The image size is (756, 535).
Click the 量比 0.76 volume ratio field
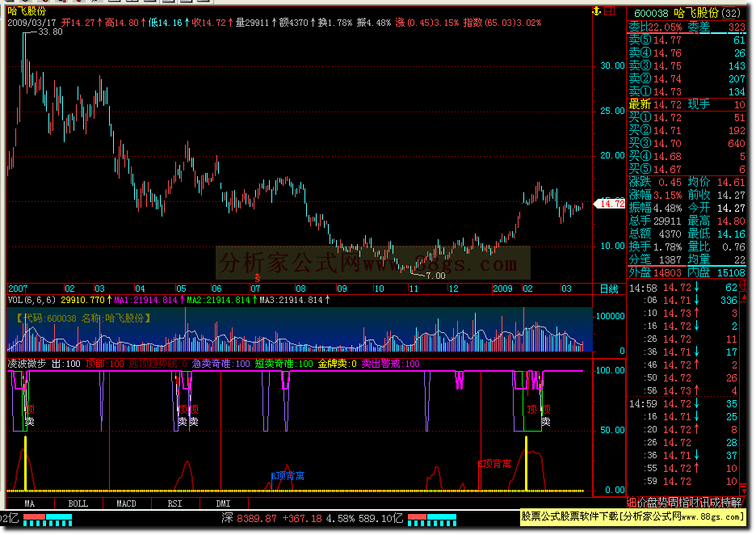click(716, 247)
